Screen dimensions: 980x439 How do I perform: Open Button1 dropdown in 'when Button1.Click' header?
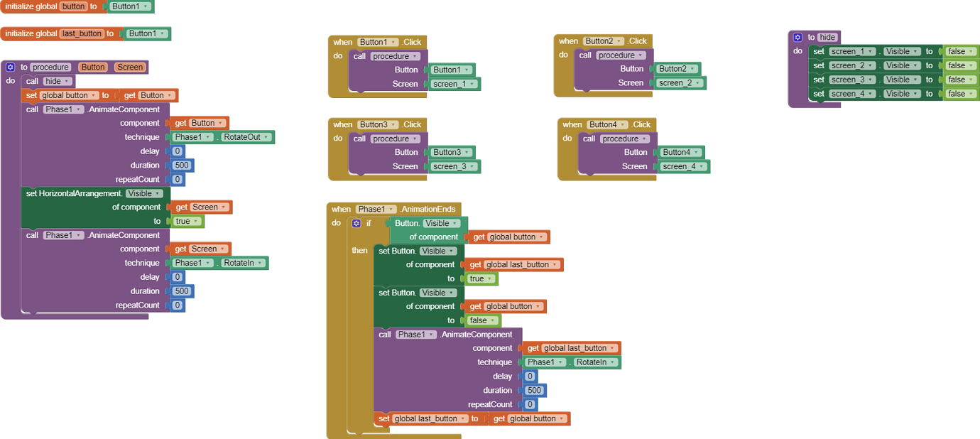[x=377, y=42]
